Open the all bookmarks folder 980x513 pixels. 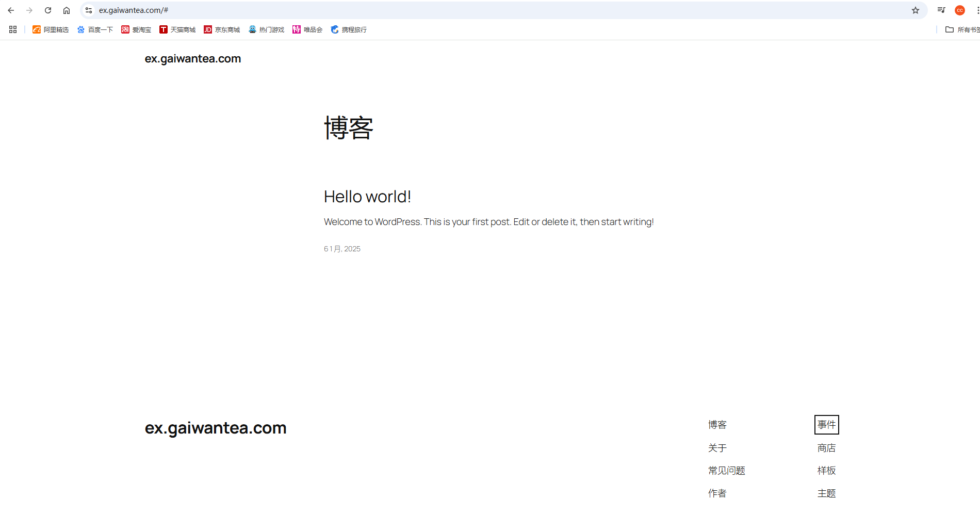click(x=962, y=29)
